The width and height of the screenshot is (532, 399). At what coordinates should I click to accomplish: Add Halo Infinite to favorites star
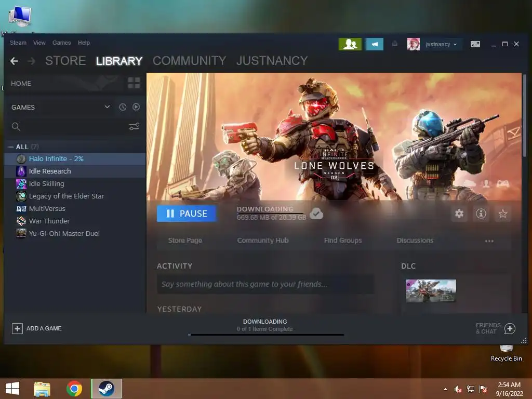point(503,214)
